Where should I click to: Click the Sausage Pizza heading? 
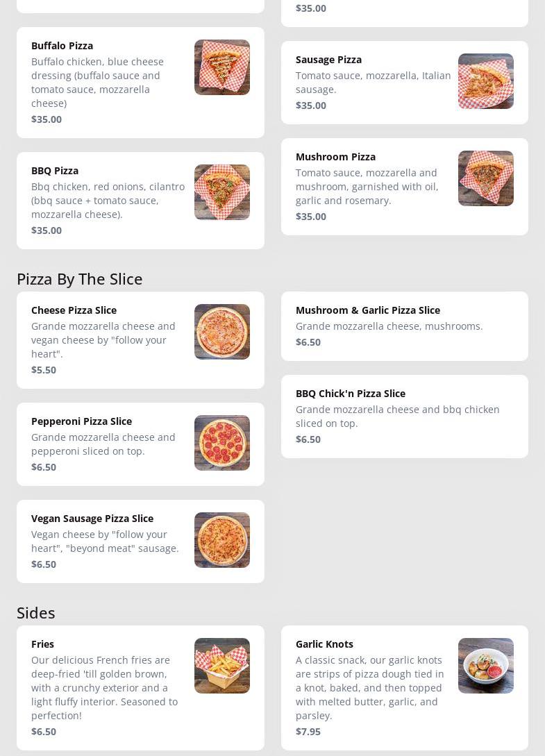[x=328, y=60]
